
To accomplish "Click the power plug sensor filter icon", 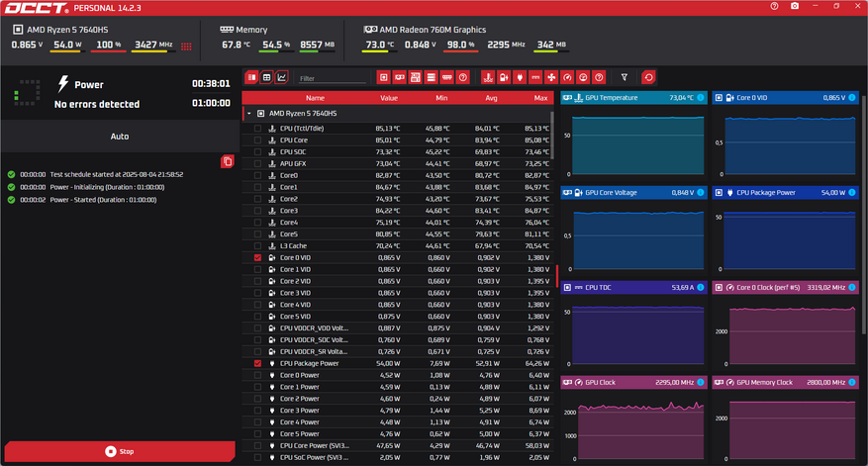I will (520, 77).
